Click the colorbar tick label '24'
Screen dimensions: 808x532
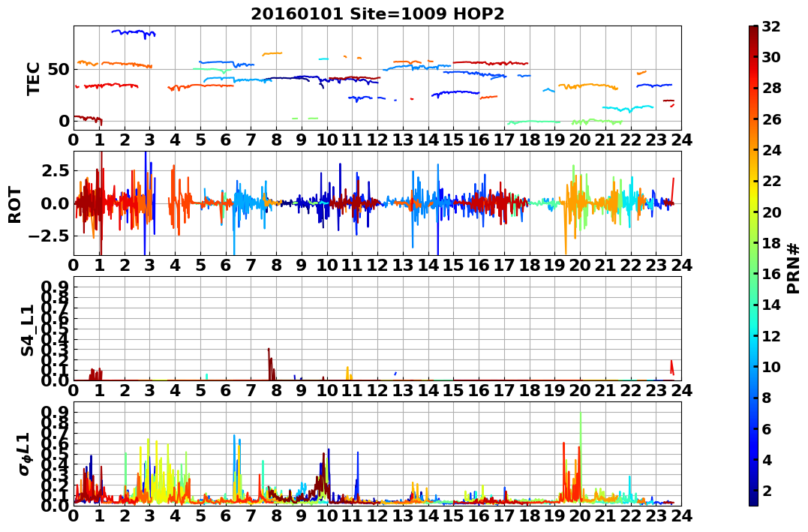(771, 150)
